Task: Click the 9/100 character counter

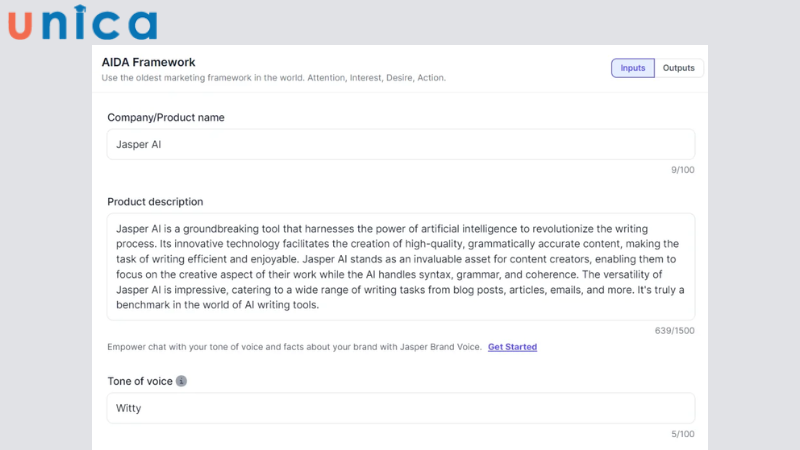Action: click(x=683, y=170)
